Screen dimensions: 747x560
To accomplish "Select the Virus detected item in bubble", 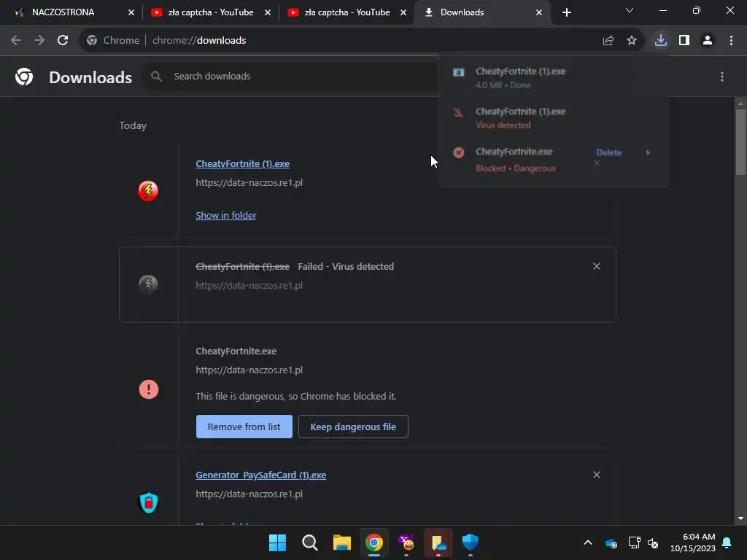I will [x=553, y=117].
